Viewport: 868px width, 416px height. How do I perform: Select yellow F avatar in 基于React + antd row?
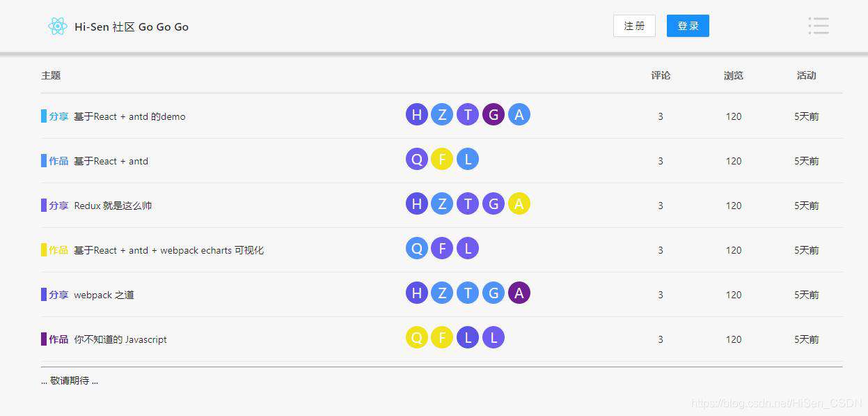pyautogui.click(x=442, y=160)
